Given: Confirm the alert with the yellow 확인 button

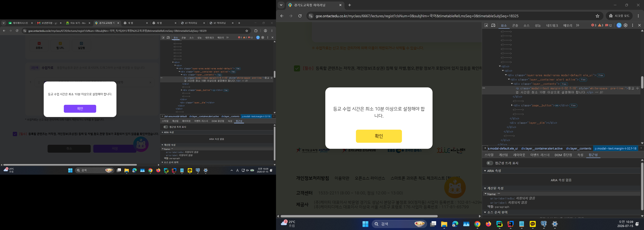Looking at the screenshot, I should (379, 136).
